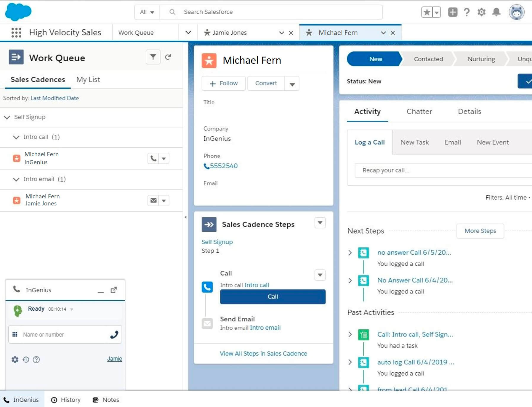Click the Recap your call field

click(443, 170)
